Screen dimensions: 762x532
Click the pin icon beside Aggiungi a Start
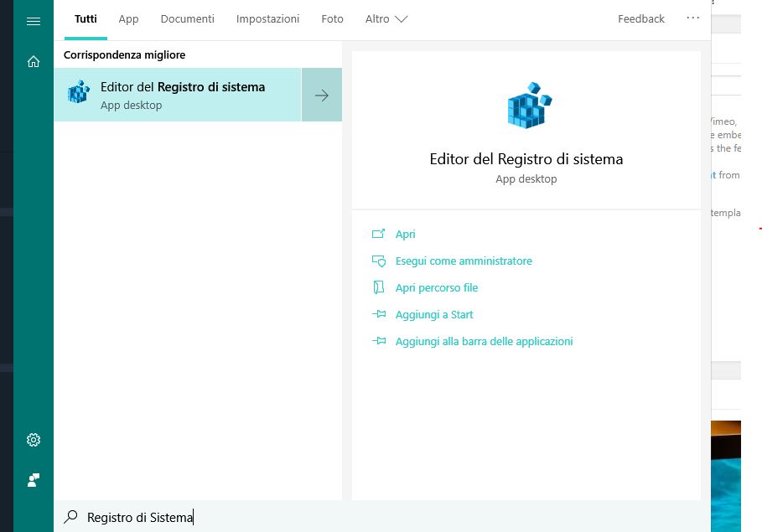(379, 315)
